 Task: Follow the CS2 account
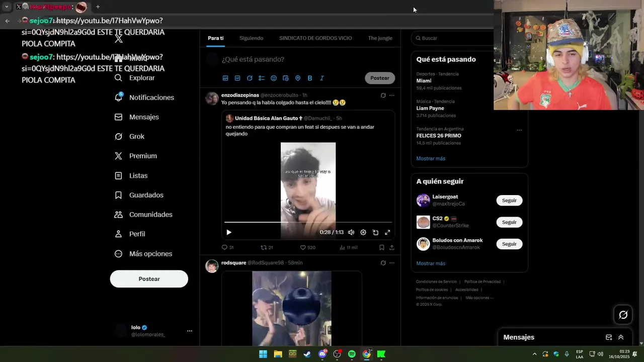click(x=509, y=222)
